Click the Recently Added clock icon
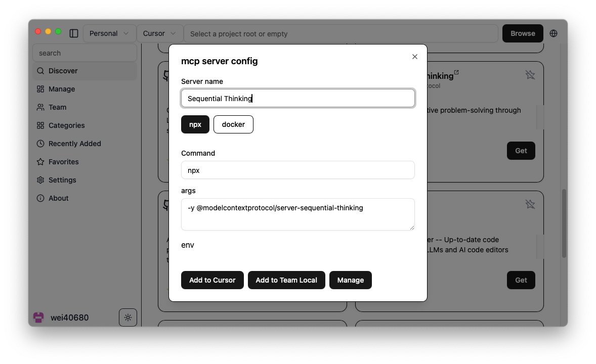The width and height of the screenshot is (596, 364). pos(40,144)
